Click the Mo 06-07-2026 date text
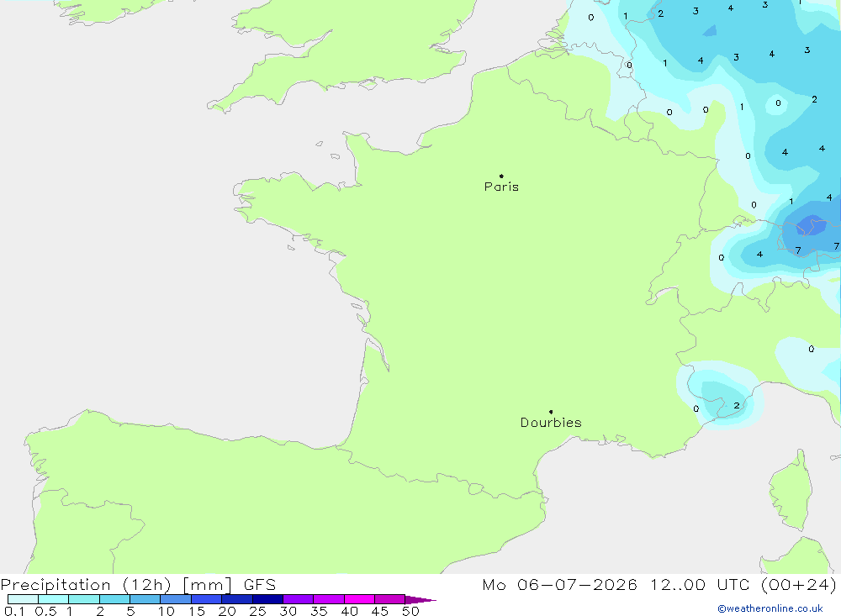This screenshot has width=841, height=616. (560, 585)
